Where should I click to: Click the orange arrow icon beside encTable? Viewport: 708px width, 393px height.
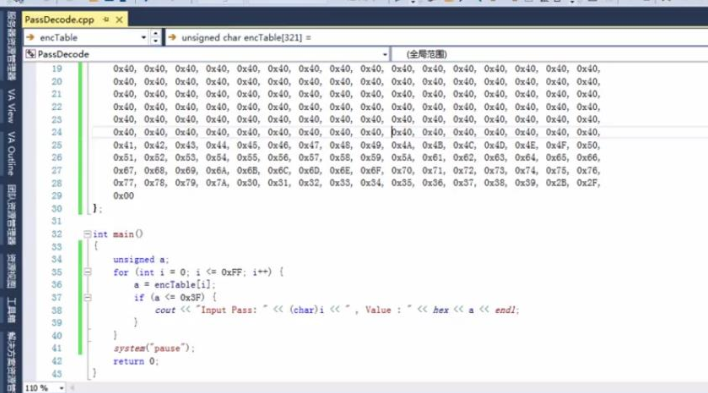(x=30, y=37)
